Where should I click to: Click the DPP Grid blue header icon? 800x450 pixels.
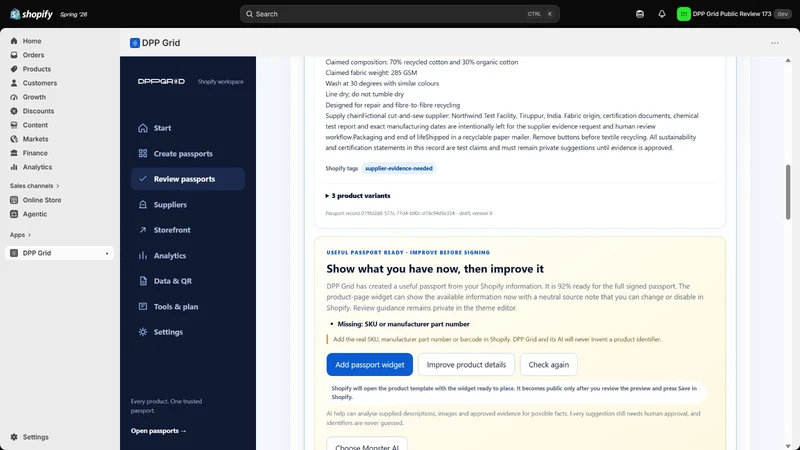click(135, 43)
